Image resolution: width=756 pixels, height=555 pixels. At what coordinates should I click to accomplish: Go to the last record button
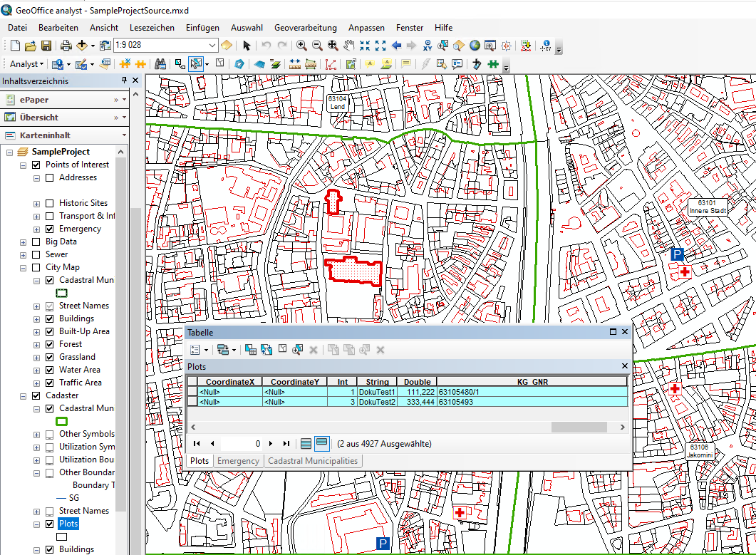[286, 443]
